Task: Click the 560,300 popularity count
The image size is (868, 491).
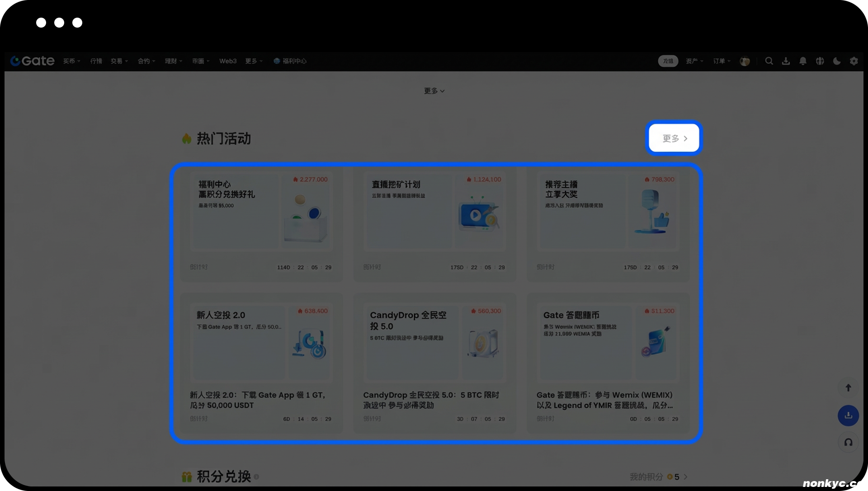Action: pos(486,311)
